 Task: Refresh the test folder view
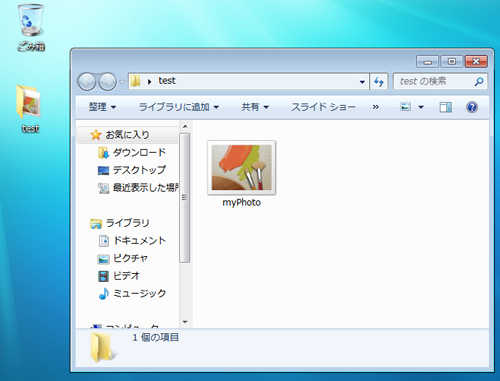(379, 82)
